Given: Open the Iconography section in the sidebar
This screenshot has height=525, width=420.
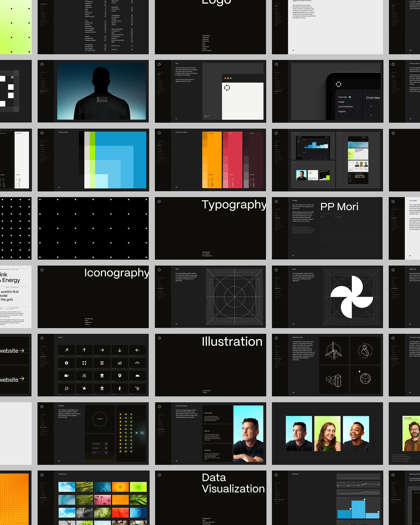Looking at the screenshot, I should point(44,357).
